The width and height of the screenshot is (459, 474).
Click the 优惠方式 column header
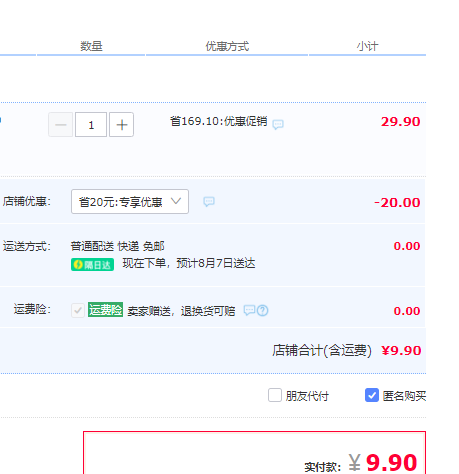[227, 46]
